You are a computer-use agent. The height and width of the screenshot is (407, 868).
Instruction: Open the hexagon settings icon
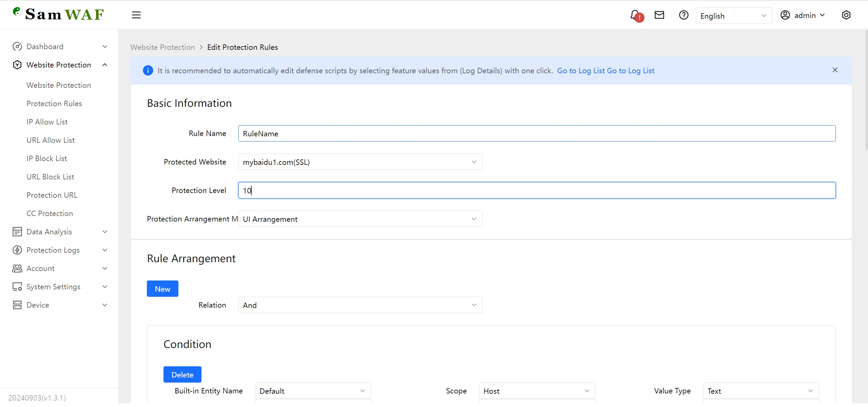(846, 15)
